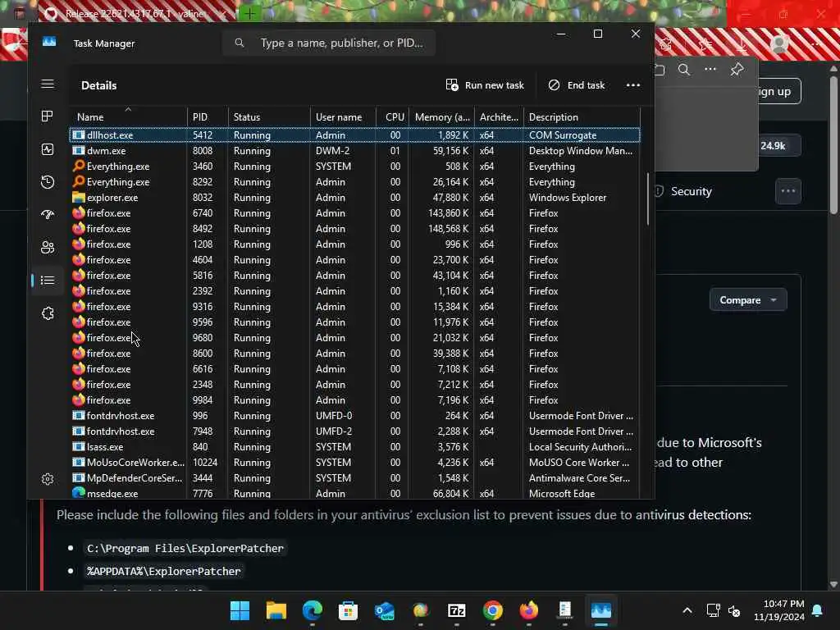This screenshot has width=840, height=630.
Task: Open the Processes page icon in sidebar
Action: click(x=48, y=116)
